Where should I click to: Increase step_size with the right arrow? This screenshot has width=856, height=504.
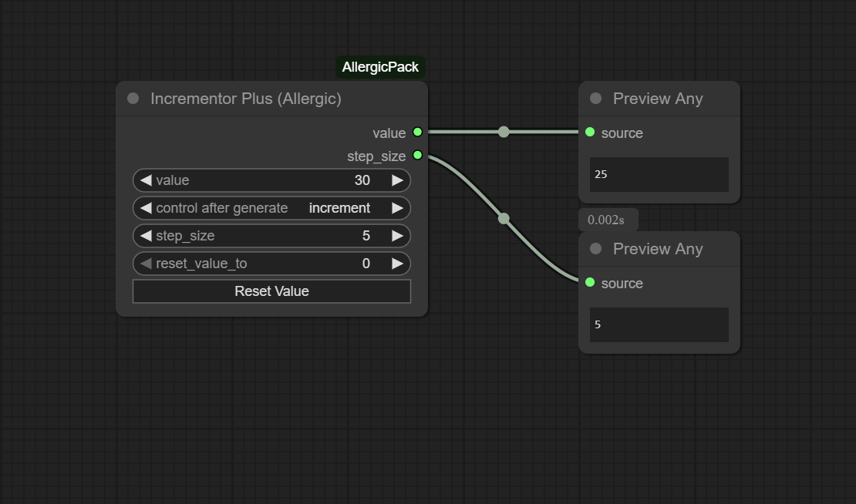click(x=397, y=236)
